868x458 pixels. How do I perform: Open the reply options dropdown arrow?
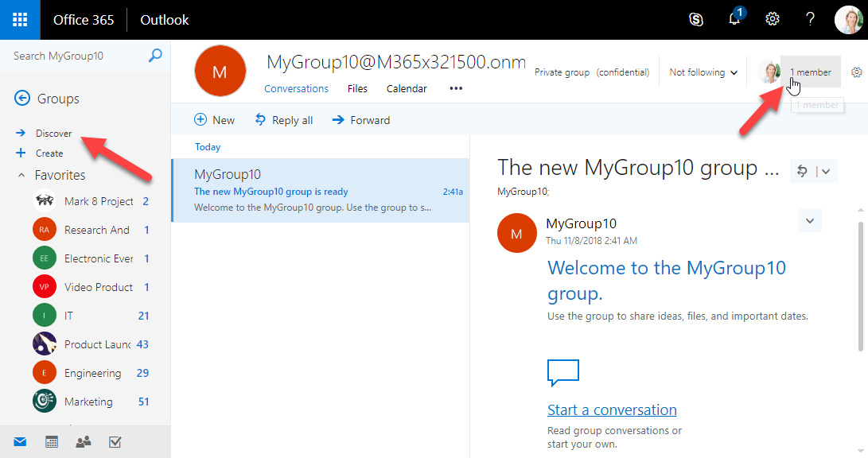[x=826, y=171]
